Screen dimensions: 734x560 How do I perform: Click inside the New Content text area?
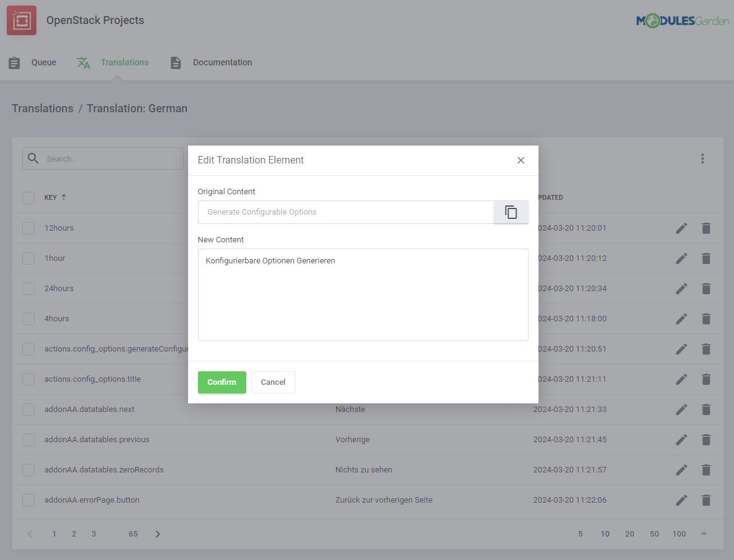[363, 294]
